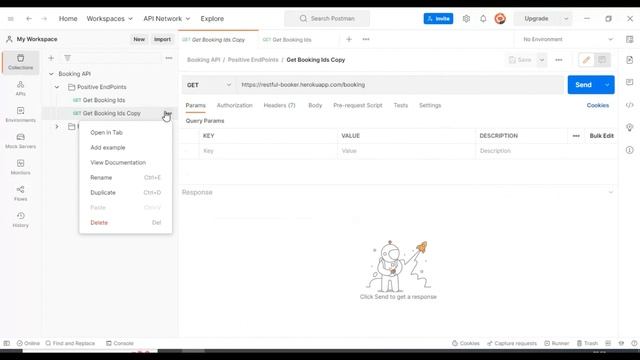This screenshot has width=640, height=360.
Task: Open the settings gear icon
Action: (466, 19)
